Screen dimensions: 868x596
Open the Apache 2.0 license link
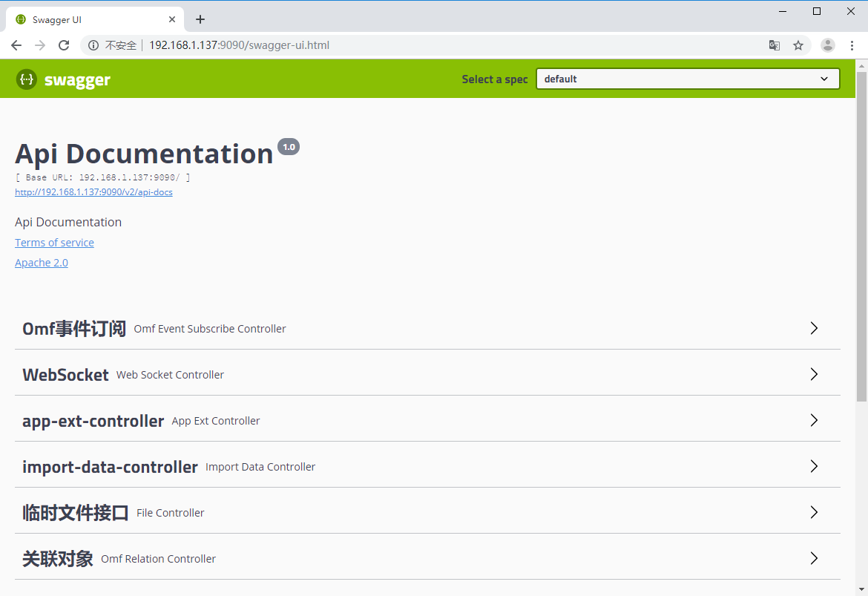42,263
